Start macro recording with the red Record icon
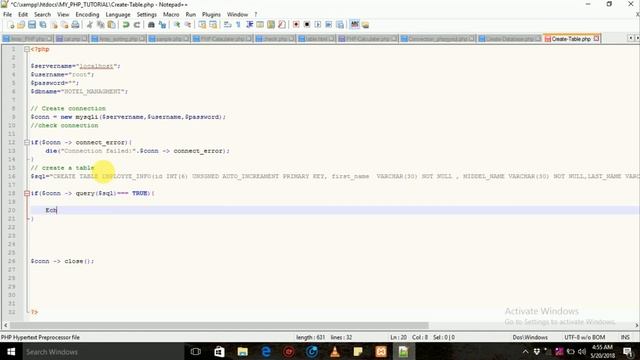 point(296,25)
